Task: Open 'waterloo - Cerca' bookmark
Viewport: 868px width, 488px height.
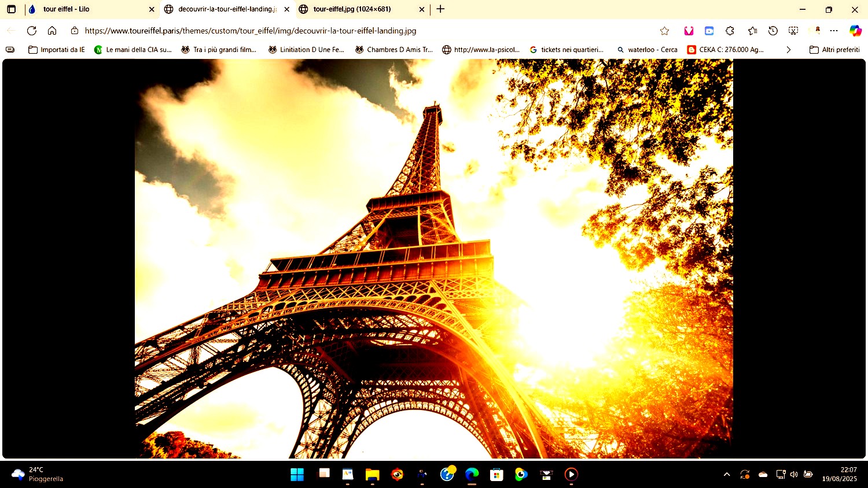Action: (647, 50)
